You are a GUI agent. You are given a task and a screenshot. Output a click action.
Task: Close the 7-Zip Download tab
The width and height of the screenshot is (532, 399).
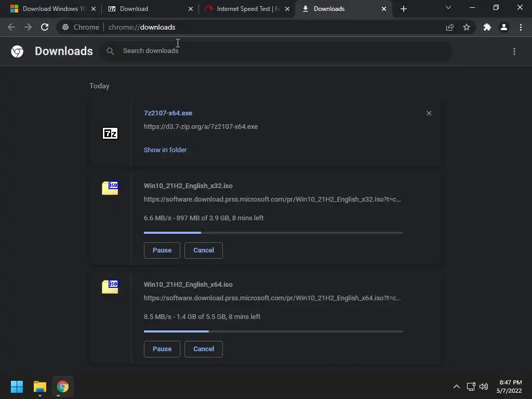coord(191,9)
